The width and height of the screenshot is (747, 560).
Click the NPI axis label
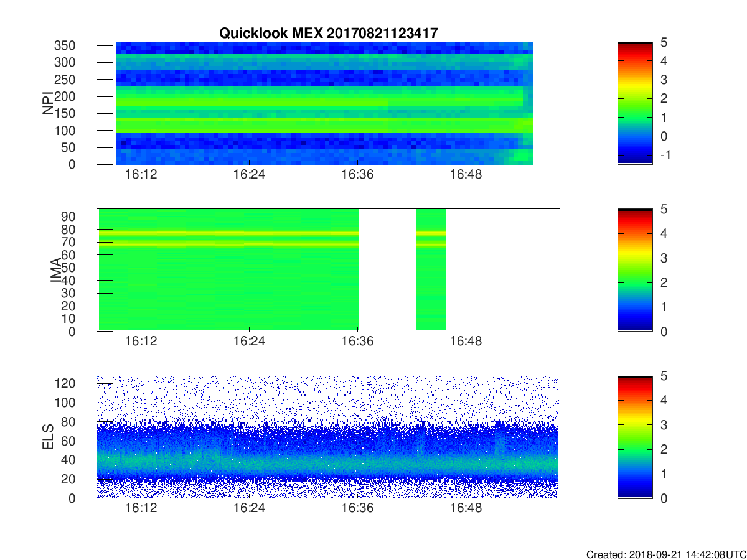click(47, 103)
